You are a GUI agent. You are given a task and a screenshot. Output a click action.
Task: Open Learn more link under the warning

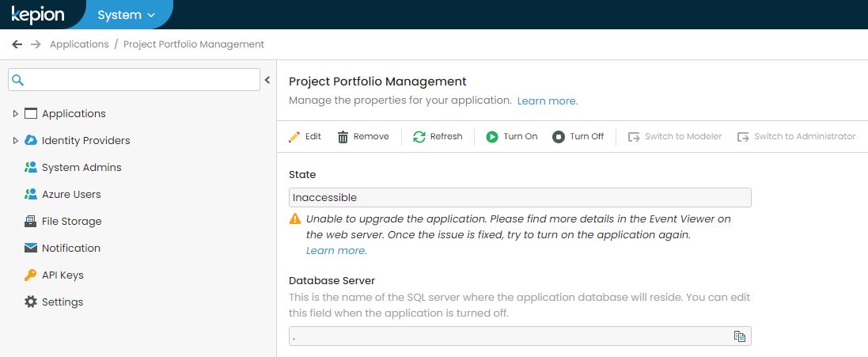pyautogui.click(x=336, y=251)
